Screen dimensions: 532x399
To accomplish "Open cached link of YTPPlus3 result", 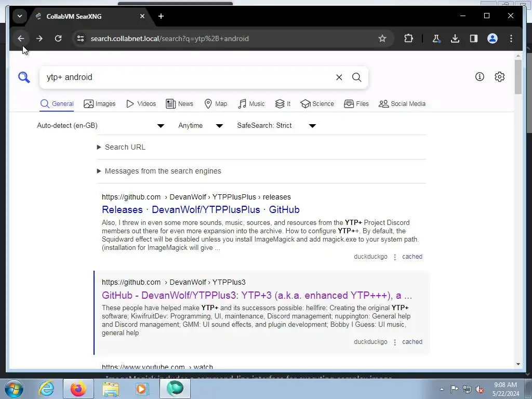I will pyautogui.click(x=412, y=342).
